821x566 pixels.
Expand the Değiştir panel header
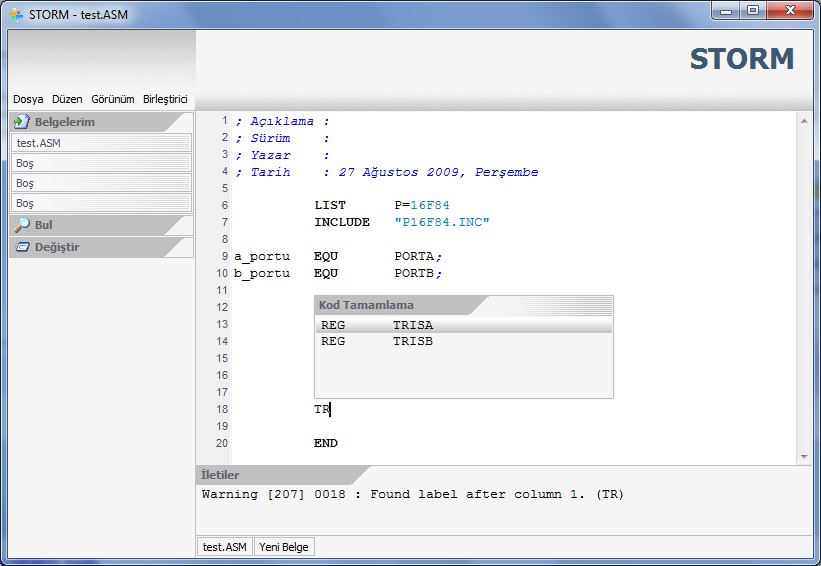[100, 247]
